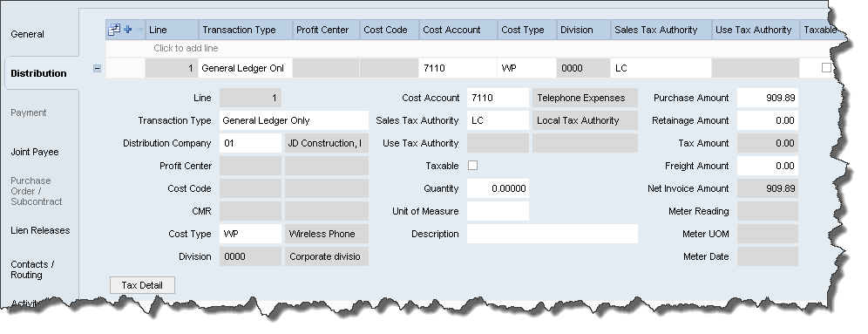Image resolution: width=868 pixels, height=334 pixels.
Task: Click Cost Code column header
Action: coord(390,30)
